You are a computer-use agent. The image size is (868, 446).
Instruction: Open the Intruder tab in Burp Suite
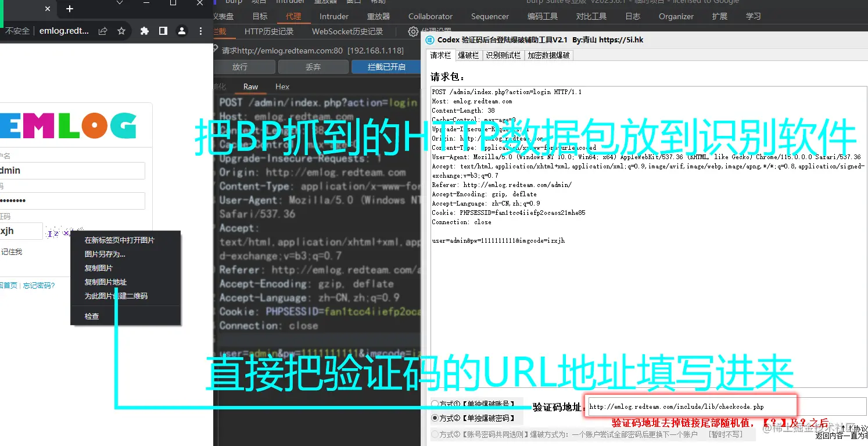coord(334,16)
